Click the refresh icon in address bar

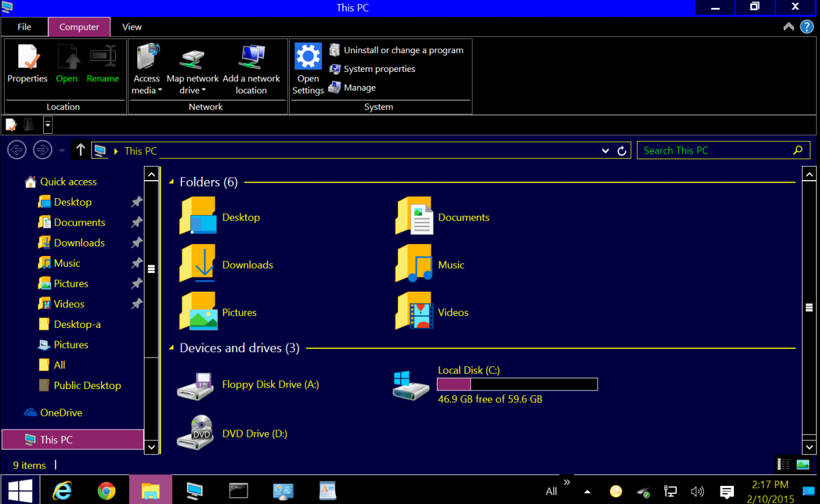622,151
